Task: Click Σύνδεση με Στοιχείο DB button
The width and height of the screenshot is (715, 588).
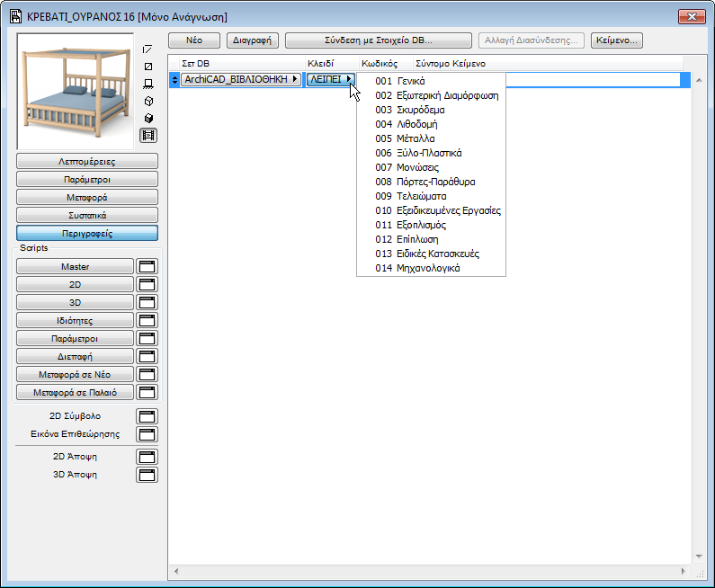Action: tap(378, 40)
